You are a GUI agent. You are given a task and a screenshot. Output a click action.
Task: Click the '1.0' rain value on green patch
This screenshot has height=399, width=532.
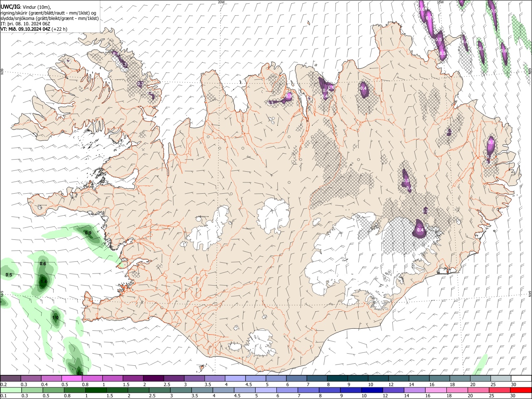(55, 318)
